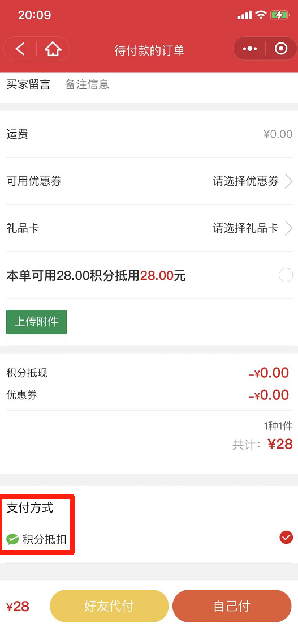Tap the 待付款的订单 page title
The height and width of the screenshot is (644, 298).
tap(149, 50)
